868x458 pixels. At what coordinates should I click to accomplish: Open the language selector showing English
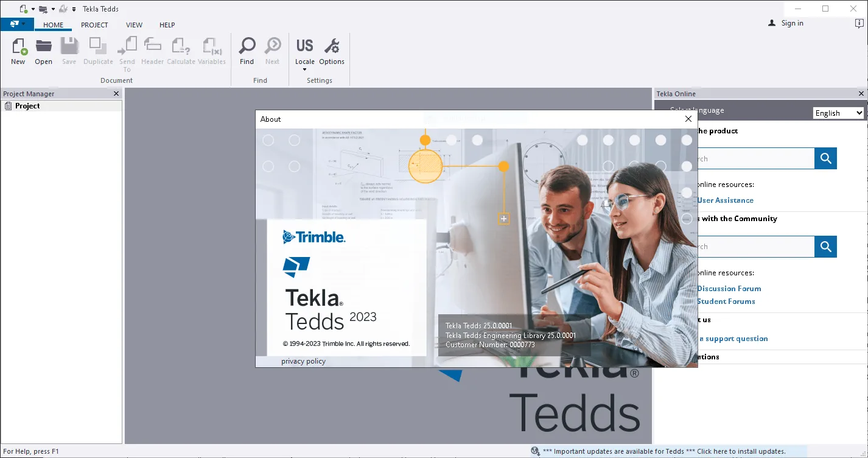(x=838, y=113)
